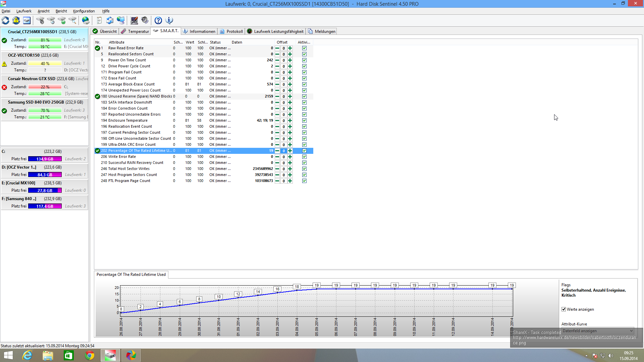Uncheck the Aktiv box for Raw Read Error Rate
The width and height of the screenshot is (644, 362).
[x=304, y=48]
